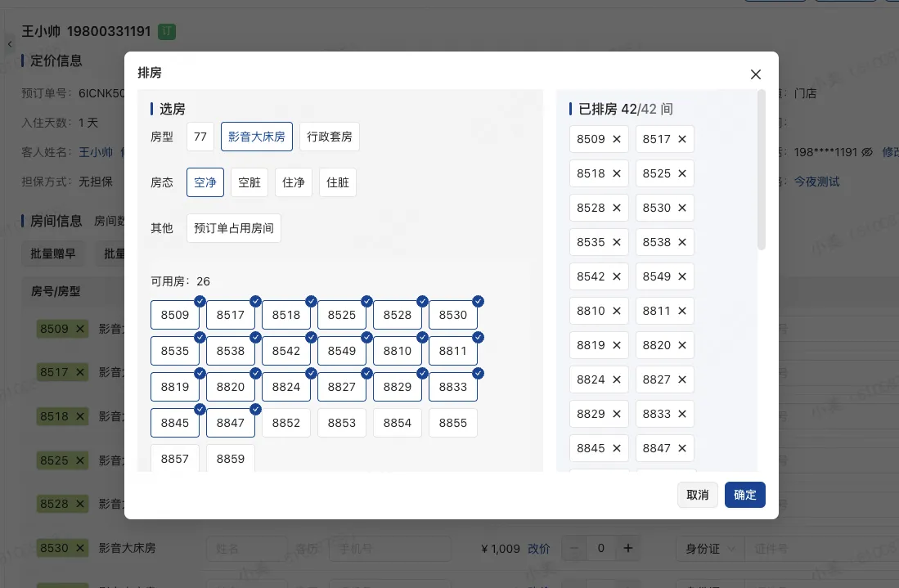Reveal the masked phone number eye icon
The width and height of the screenshot is (899, 588).
pyautogui.click(x=867, y=152)
